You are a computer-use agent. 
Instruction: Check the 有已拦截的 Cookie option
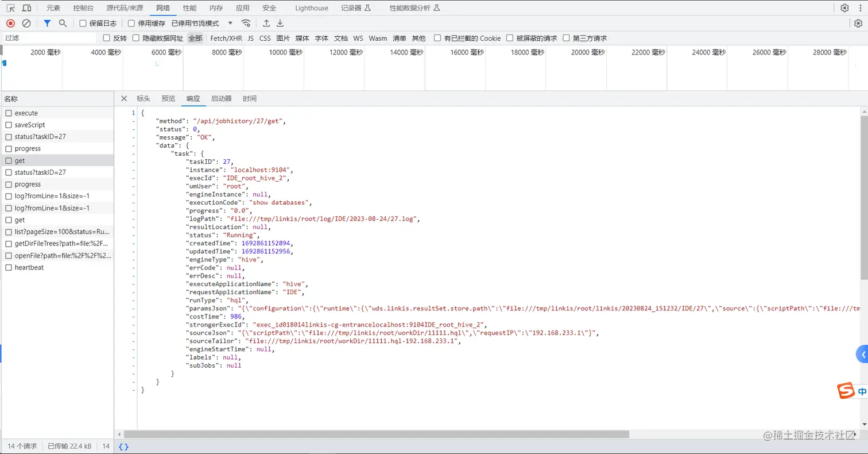438,38
